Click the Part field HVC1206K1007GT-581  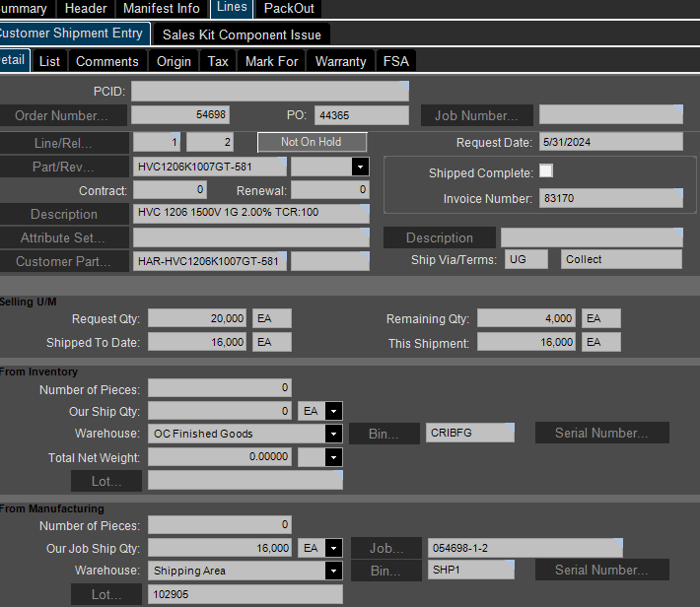[210, 167]
